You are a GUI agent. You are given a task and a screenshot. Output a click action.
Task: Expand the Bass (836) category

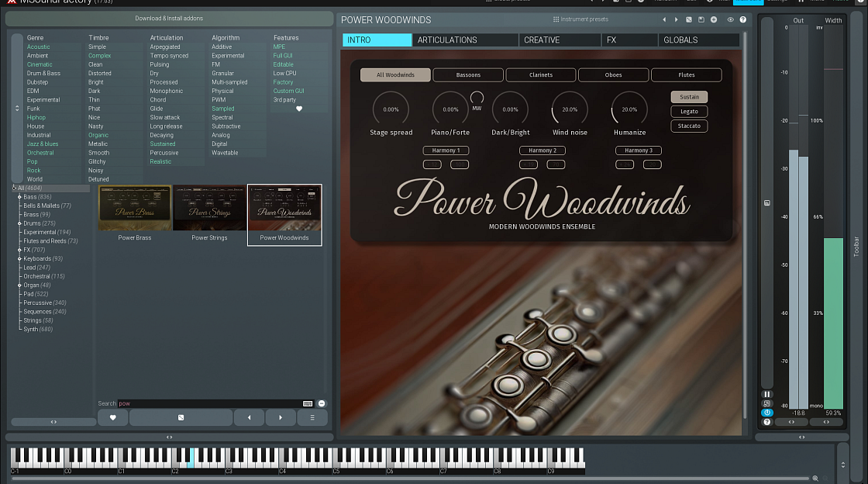(x=19, y=197)
